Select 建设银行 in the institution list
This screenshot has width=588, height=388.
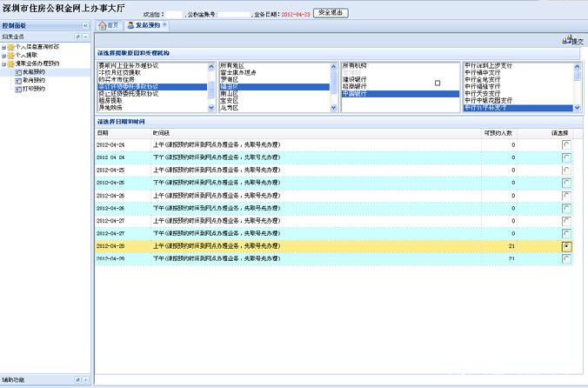tap(358, 79)
